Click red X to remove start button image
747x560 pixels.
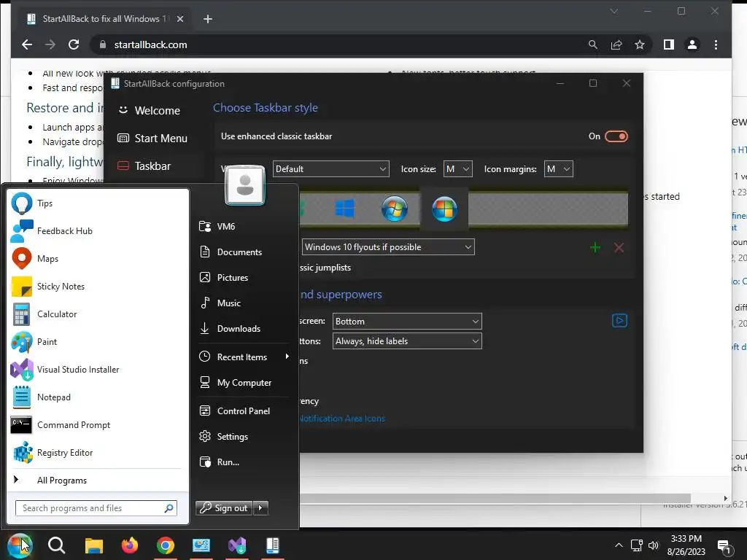coord(619,248)
